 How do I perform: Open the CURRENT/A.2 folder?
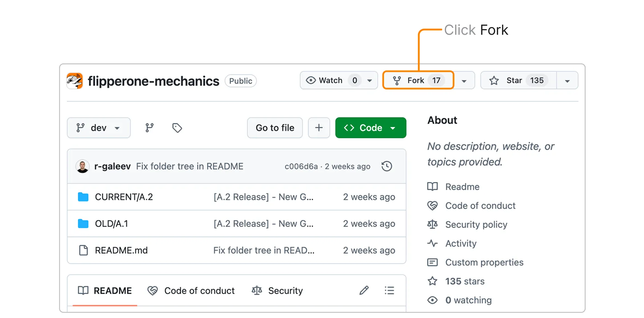click(x=124, y=197)
